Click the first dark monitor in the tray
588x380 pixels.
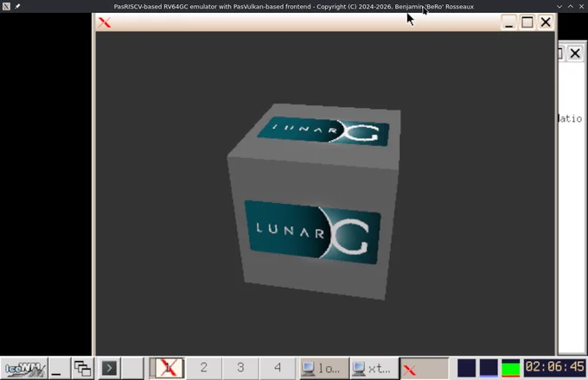coord(466,368)
